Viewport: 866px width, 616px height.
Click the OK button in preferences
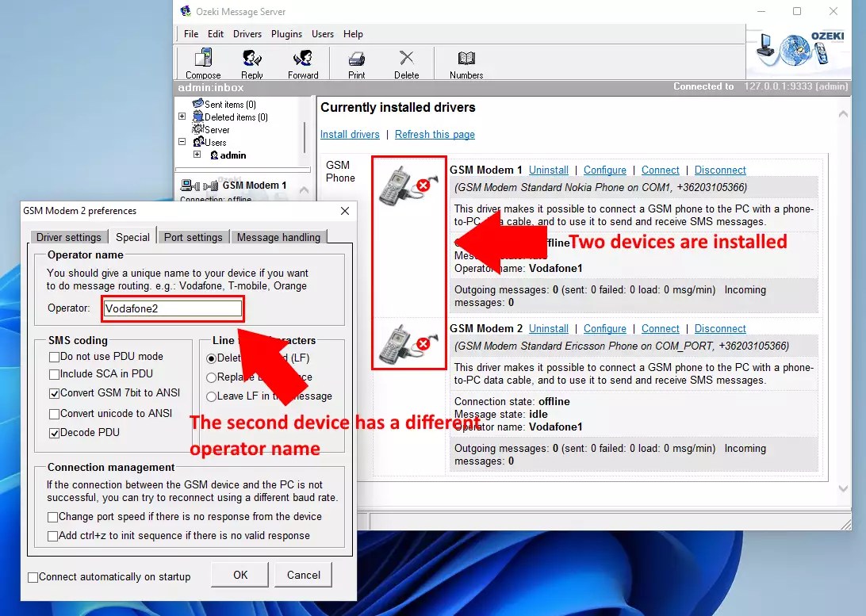coord(240,575)
